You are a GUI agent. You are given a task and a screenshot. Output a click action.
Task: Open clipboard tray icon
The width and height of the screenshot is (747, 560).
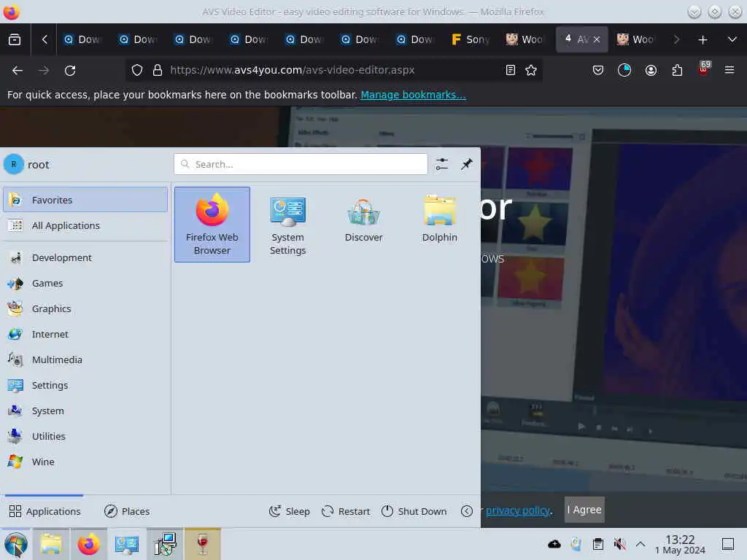598,544
